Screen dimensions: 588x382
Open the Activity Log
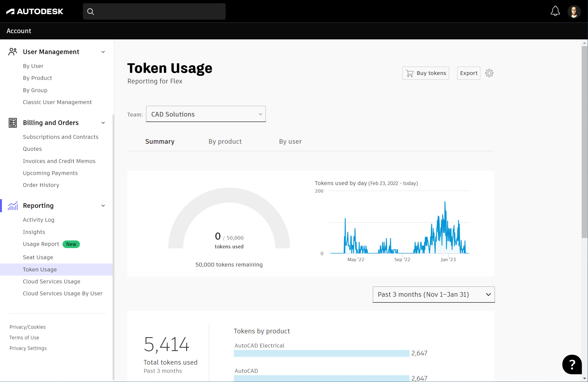pos(39,220)
